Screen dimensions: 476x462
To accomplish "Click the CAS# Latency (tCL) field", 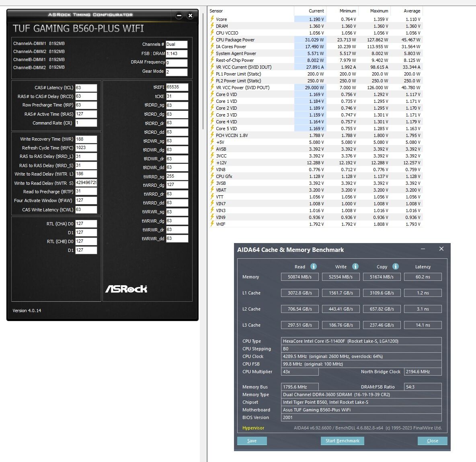I will pos(86,88).
